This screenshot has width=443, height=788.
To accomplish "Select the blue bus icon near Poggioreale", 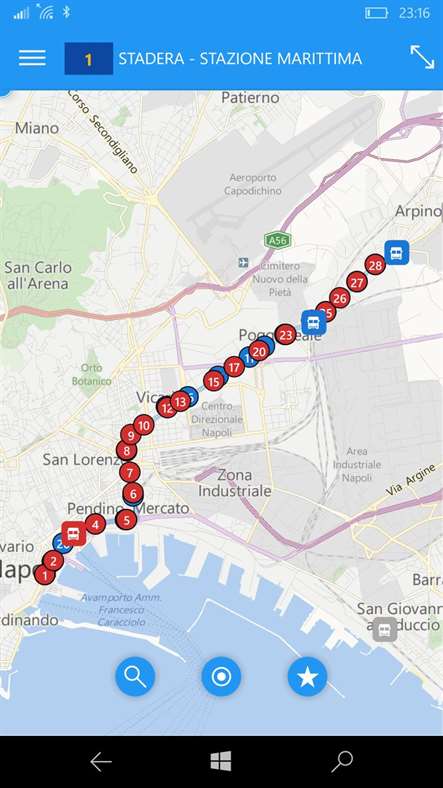I will (x=314, y=323).
